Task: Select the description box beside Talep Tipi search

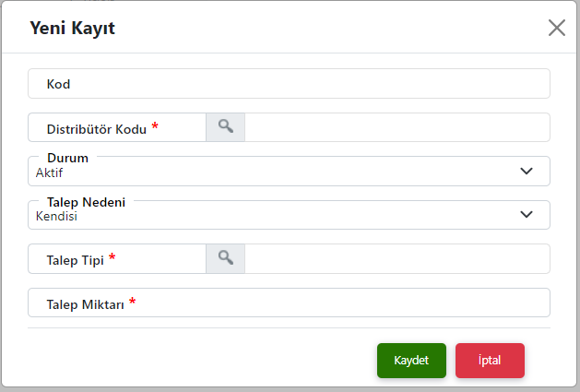Action: (397, 259)
